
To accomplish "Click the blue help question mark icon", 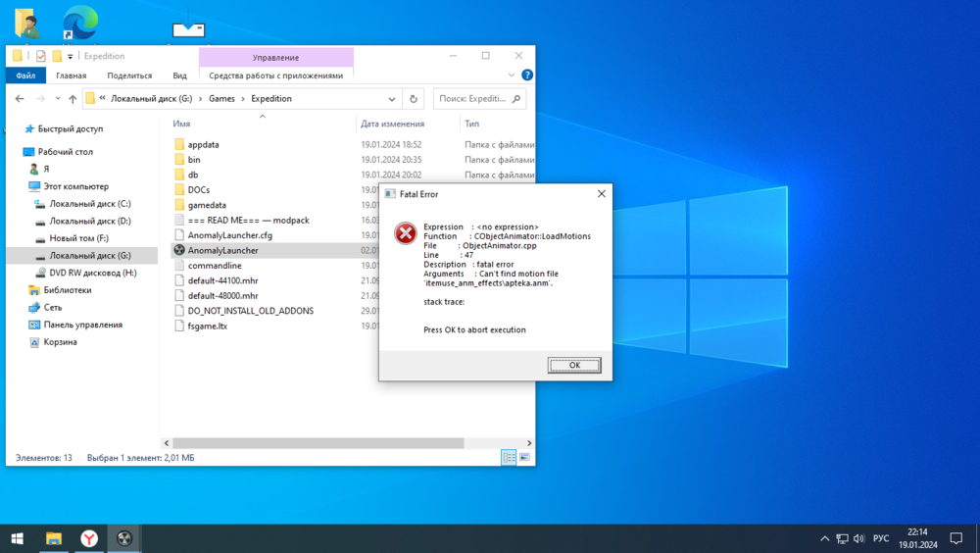I will (526, 75).
